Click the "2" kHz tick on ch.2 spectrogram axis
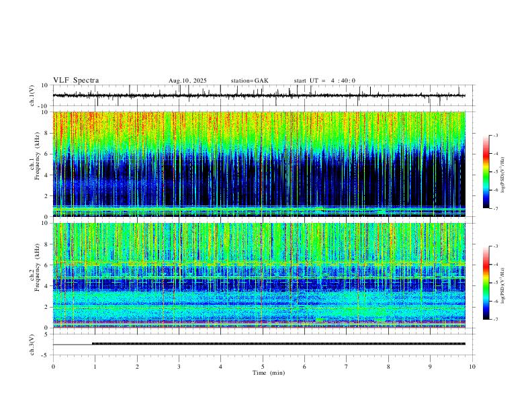This screenshot has height=411, width=532. 47,307
